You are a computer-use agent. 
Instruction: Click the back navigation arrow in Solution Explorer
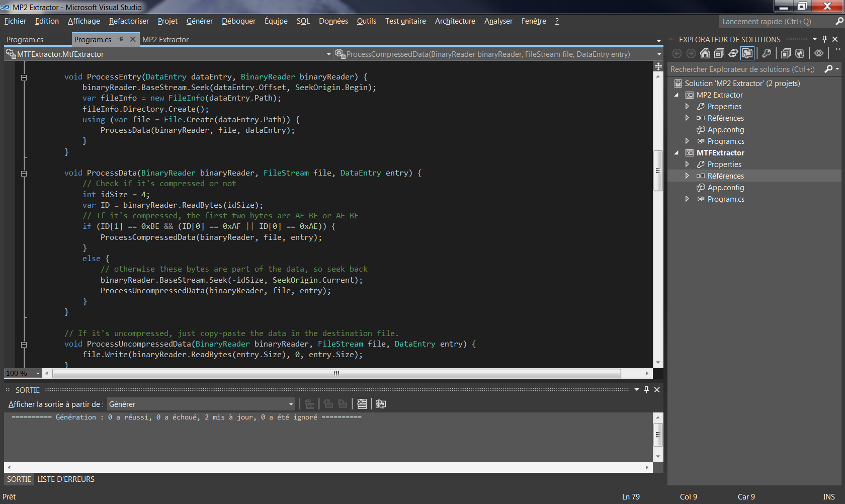point(677,53)
